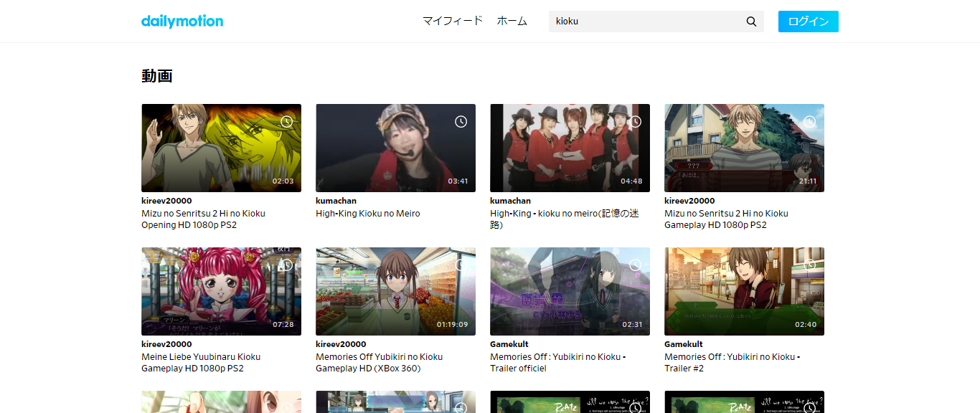Screen dimensions: 980x413
Task: Open title 'Mizu no Senritsu 2 Gameplay HD 1080p PS2'
Action: 726,219
